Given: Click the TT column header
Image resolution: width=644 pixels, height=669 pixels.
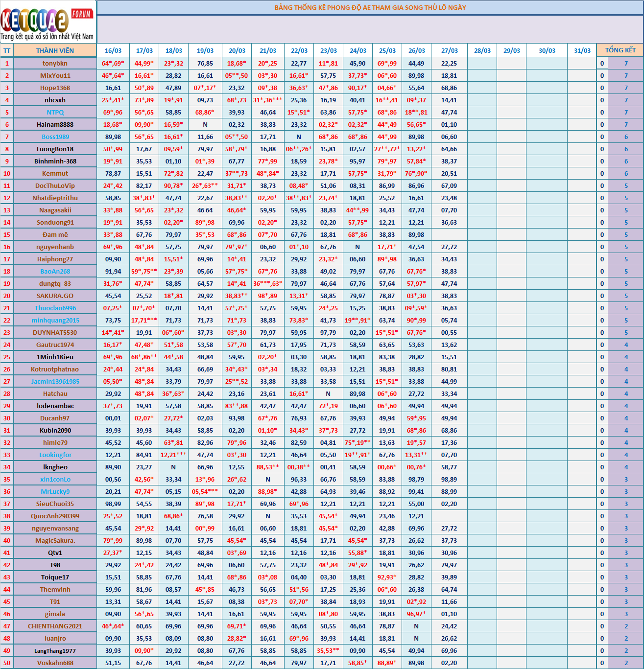Looking at the screenshot, I should [7, 50].
